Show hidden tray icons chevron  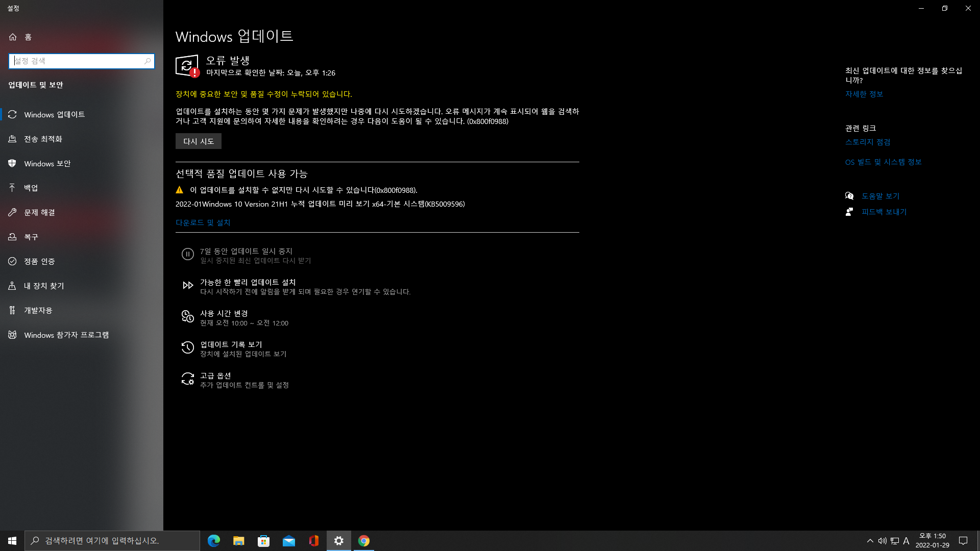coord(870,541)
